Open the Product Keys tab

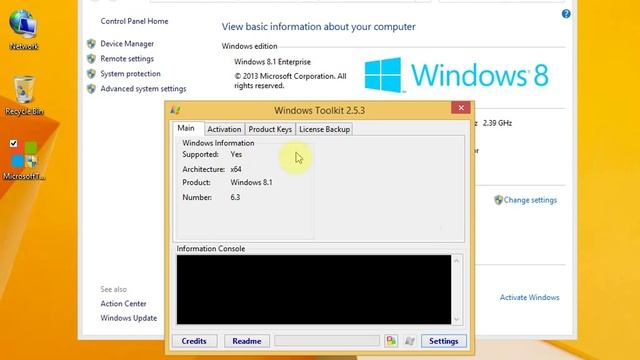coord(270,129)
